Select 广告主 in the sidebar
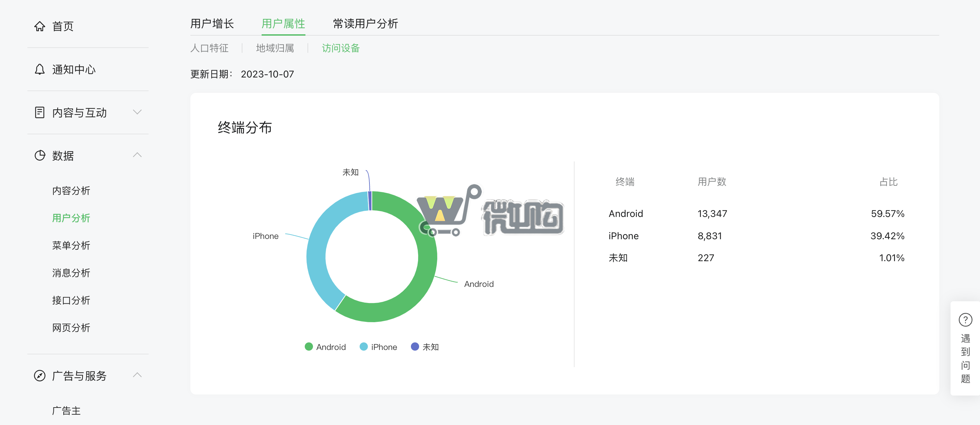980x425 pixels. (x=66, y=411)
